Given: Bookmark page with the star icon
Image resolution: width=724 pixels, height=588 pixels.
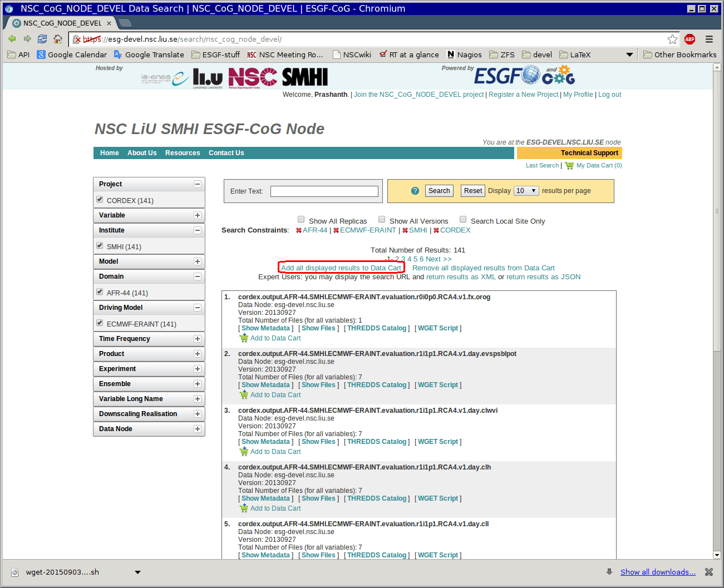Looking at the screenshot, I should click(672, 39).
